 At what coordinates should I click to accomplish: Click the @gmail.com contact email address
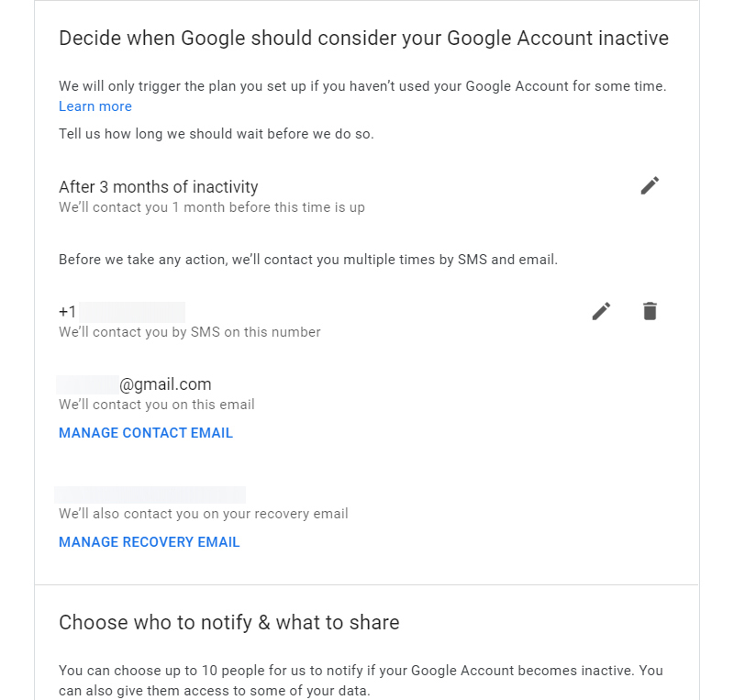point(135,384)
